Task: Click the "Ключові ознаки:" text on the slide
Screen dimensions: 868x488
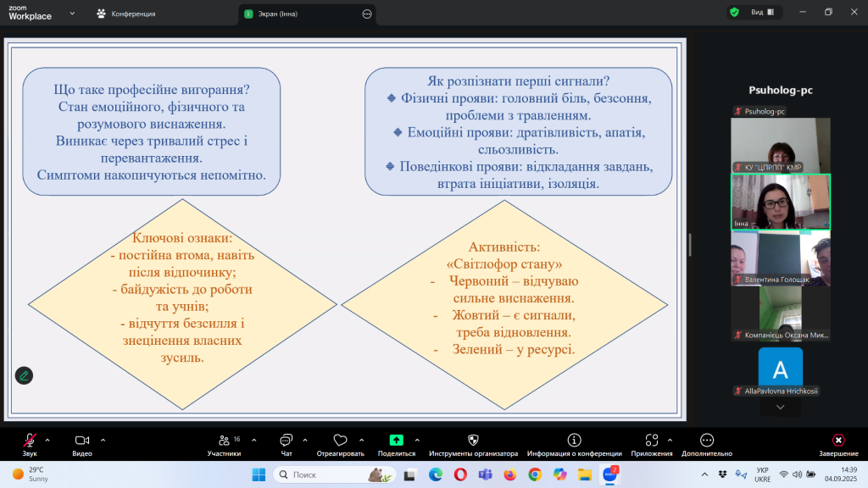Action: (182, 238)
